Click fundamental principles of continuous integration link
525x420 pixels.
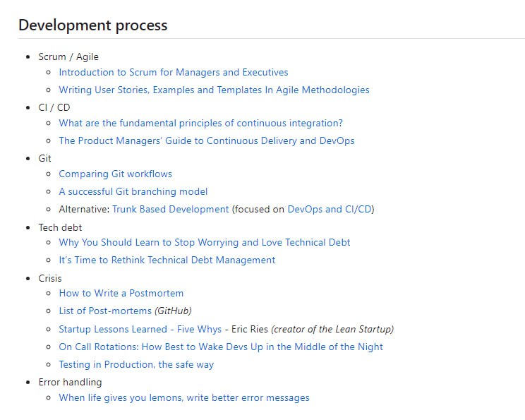pos(200,123)
